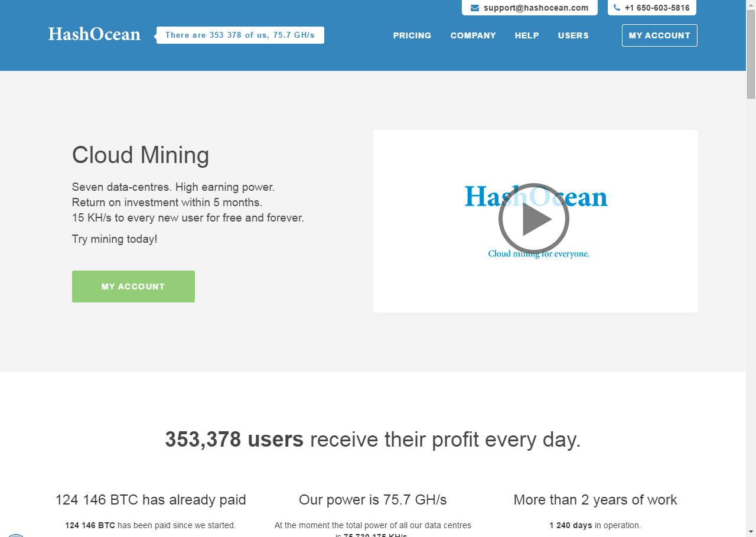Click the +1 650-603-5816 phone number

click(x=657, y=8)
